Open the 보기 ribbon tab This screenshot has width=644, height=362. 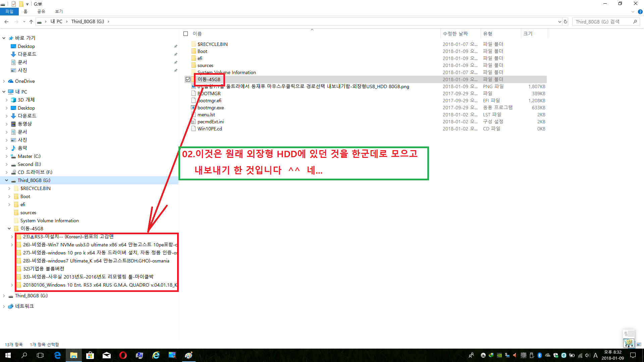59,11
